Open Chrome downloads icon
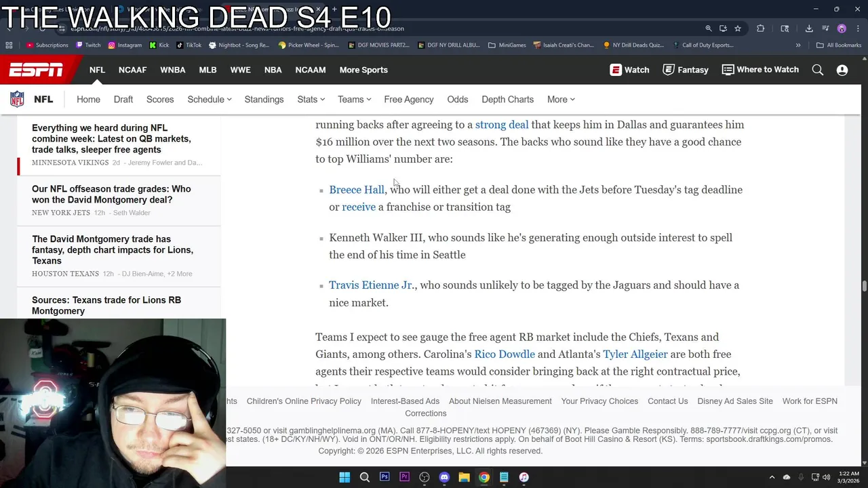Image resolution: width=868 pixels, height=488 pixels. (809, 28)
